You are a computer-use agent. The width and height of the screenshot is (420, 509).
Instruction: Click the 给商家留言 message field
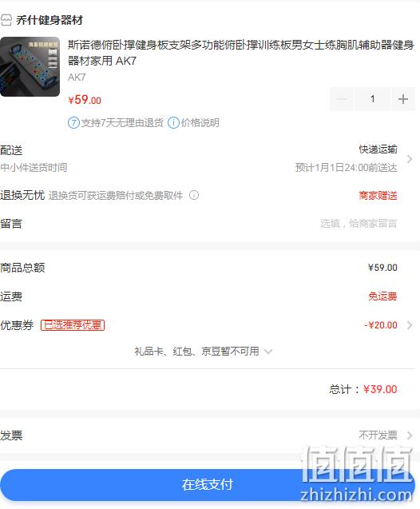coord(359,224)
